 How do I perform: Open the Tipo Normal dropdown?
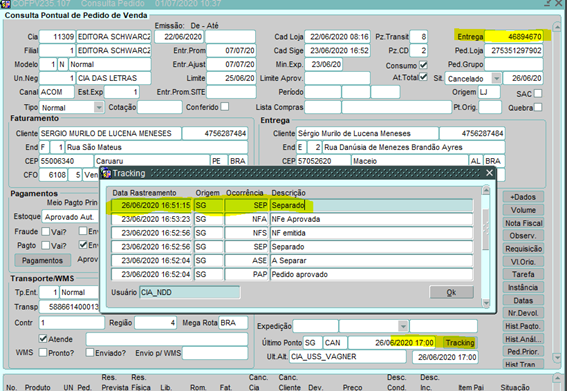coord(98,107)
